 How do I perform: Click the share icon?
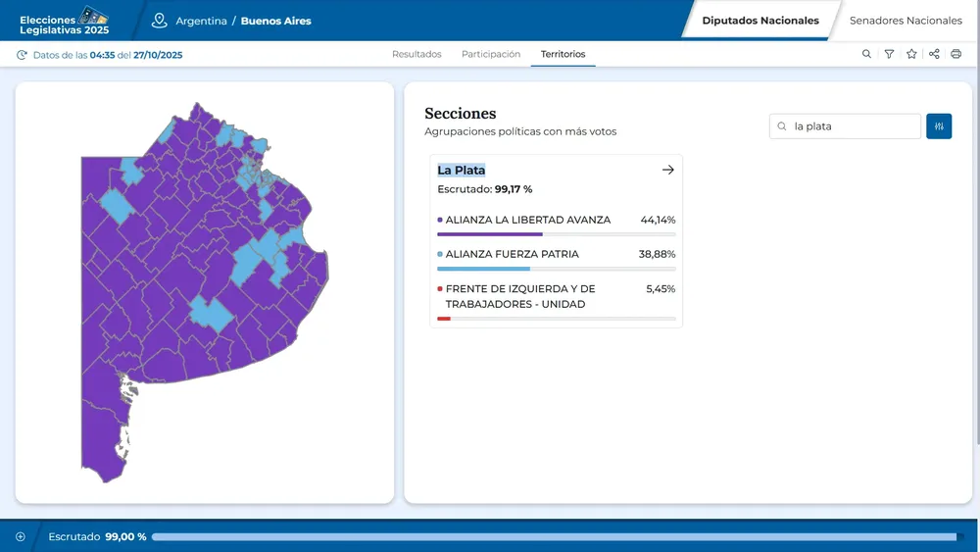coord(934,54)
